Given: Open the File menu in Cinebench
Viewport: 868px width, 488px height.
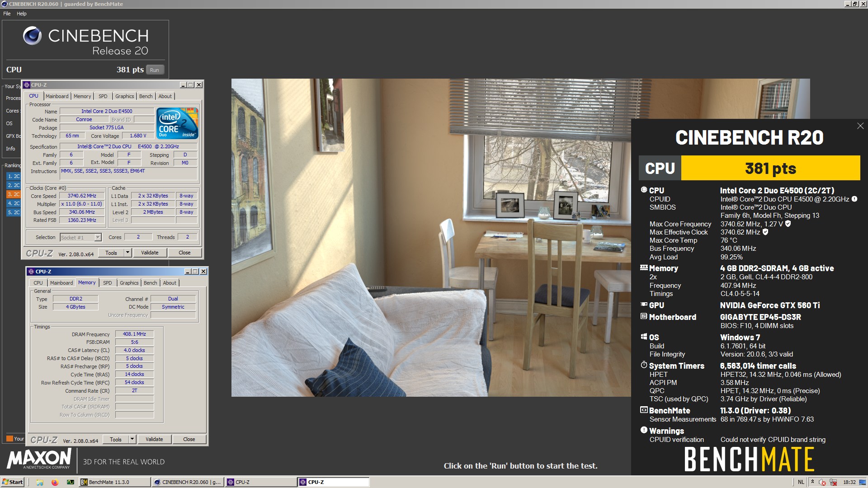Looking at the screenshot, I should 7,14.
